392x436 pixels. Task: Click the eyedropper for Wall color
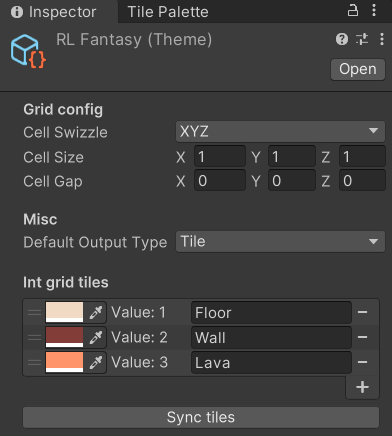pos(95,338)
